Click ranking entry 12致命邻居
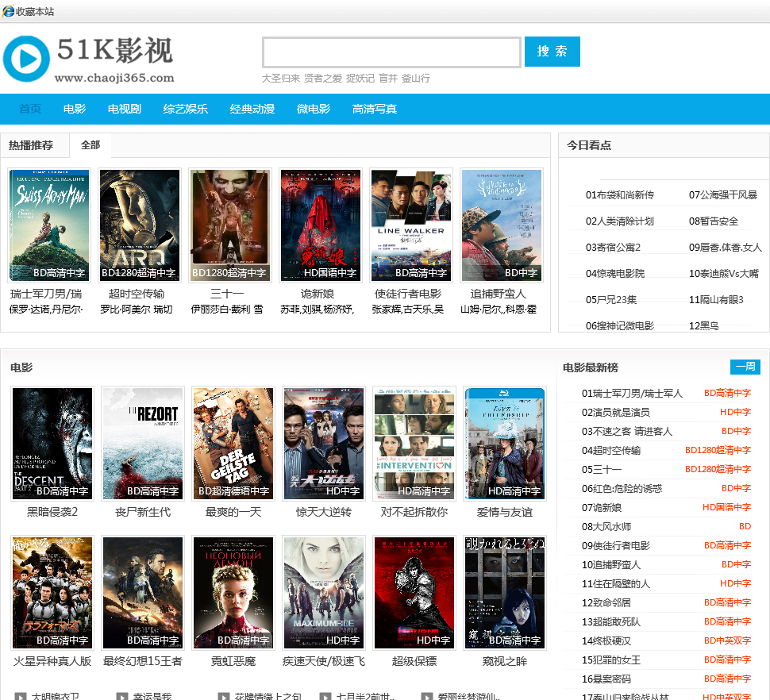The width and height of the screenshot is (770, 700). click(x=606, y=603)
